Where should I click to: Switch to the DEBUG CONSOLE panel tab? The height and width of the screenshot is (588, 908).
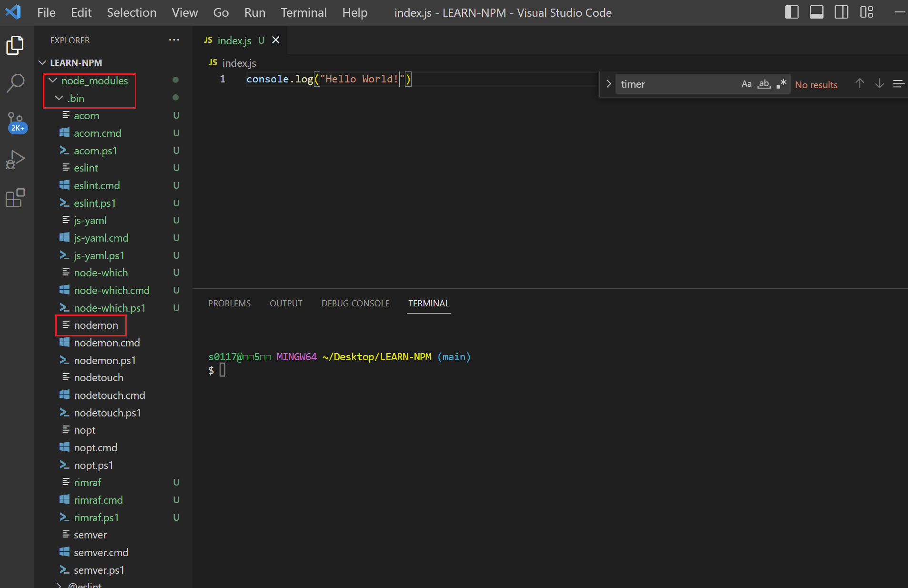pos(355,304)
